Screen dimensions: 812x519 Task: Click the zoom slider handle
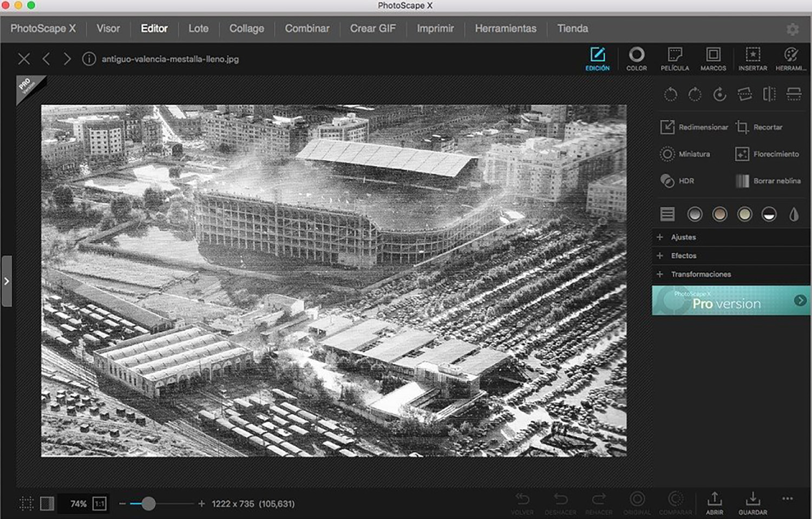point(149,504)
